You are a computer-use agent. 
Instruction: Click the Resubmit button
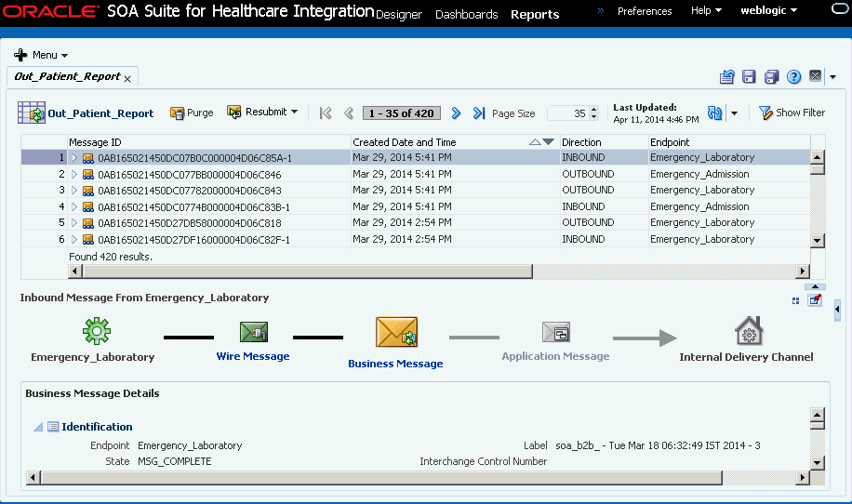point(257,112)
